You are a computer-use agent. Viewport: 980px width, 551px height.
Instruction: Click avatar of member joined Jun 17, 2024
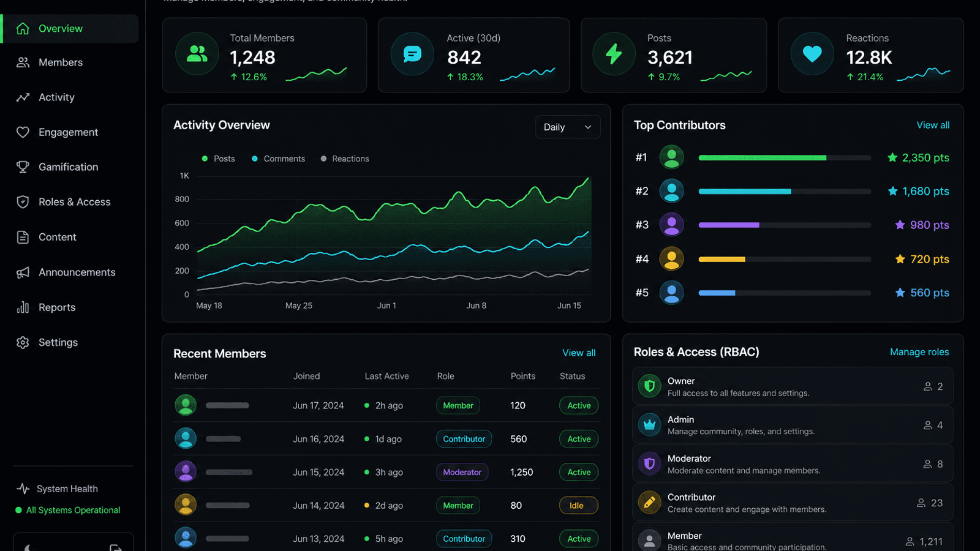(x=186, y=405)
